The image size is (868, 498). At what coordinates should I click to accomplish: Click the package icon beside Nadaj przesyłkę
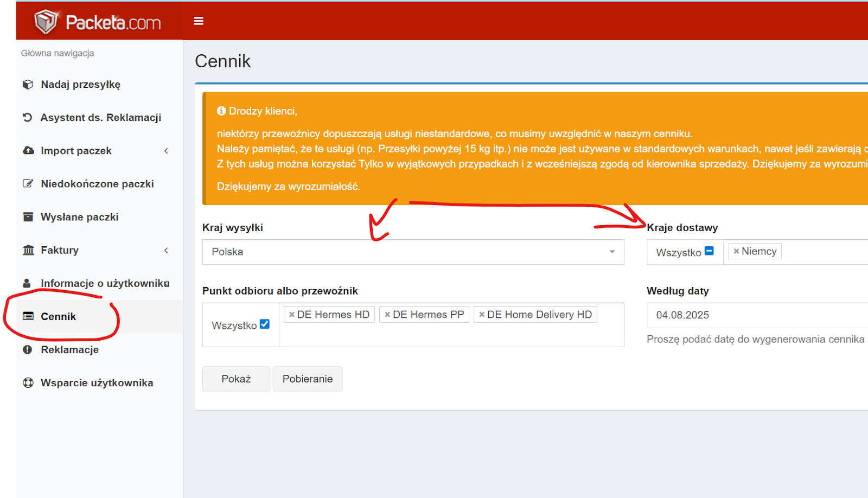28,85
